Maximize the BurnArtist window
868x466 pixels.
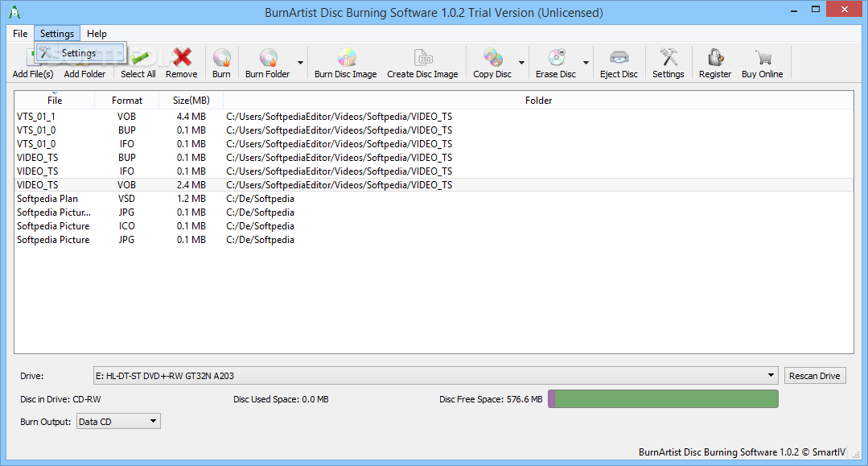816,10
